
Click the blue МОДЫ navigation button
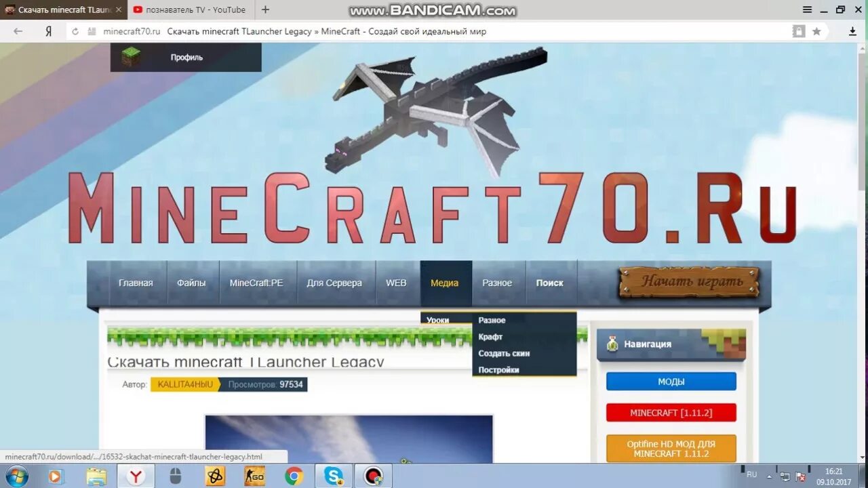671,382
